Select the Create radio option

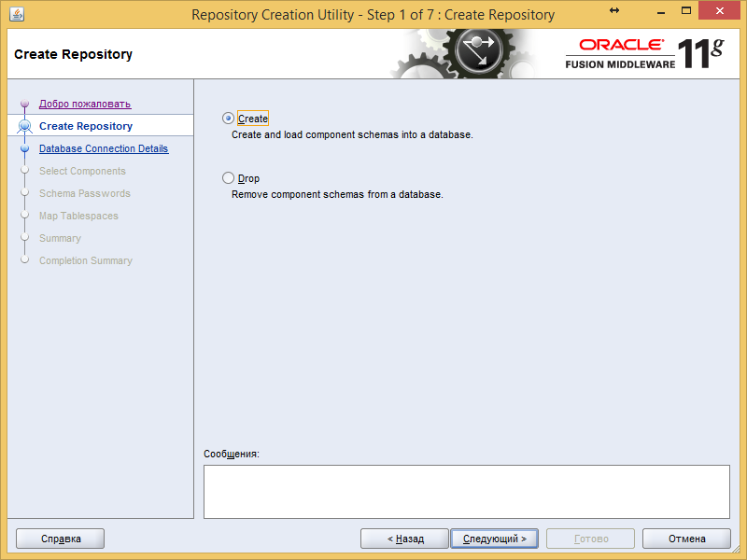(228, 118)
